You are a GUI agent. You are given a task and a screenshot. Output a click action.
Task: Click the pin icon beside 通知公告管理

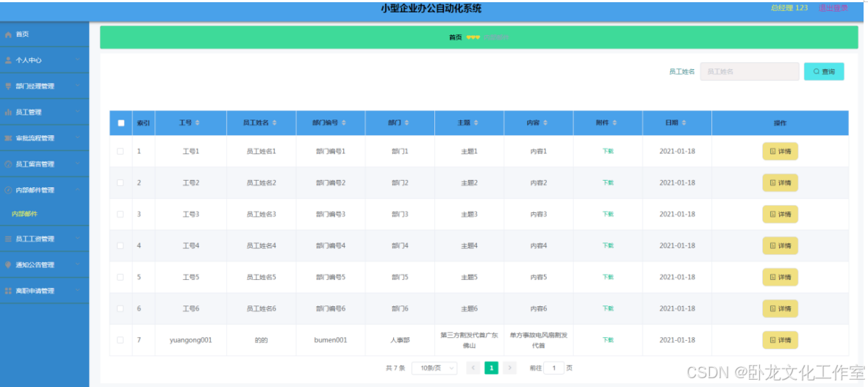tap(8, 265)
